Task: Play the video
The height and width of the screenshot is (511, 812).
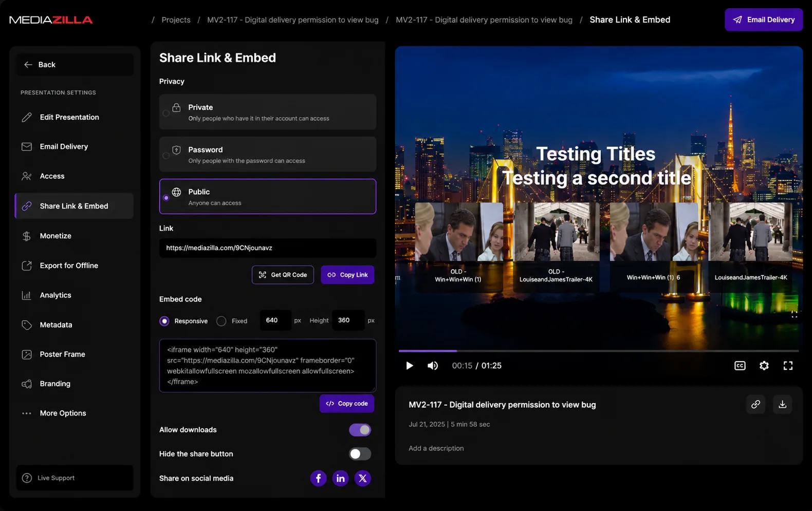Action: (x=410, y=366)
